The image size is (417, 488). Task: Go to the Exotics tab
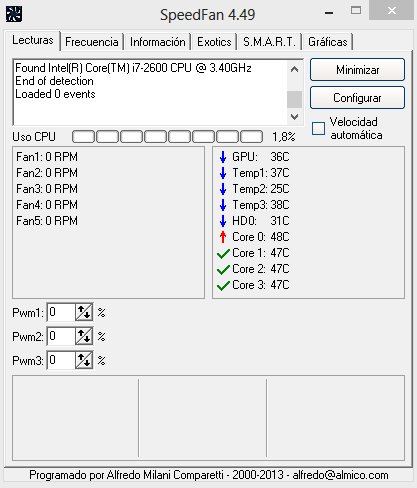(x=214, y=42)
